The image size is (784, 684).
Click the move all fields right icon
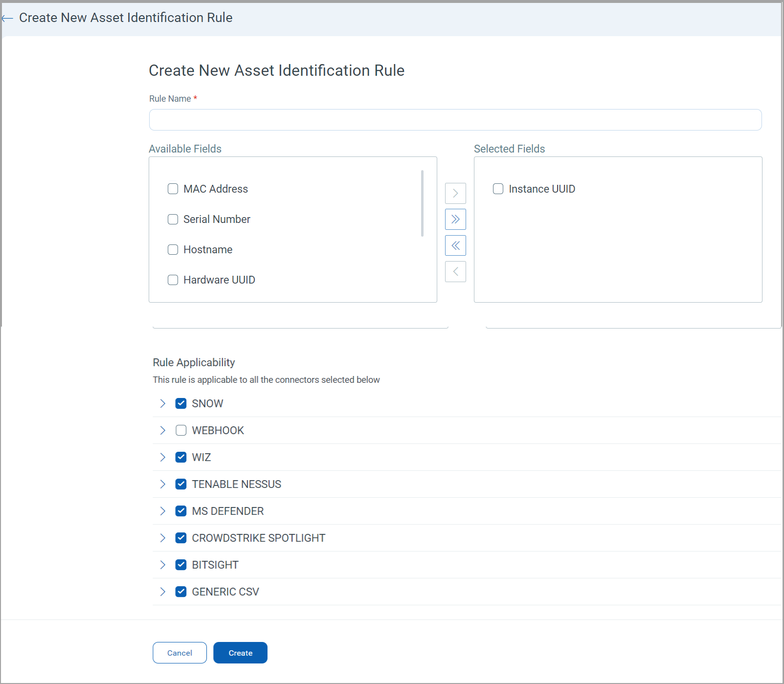455,219
